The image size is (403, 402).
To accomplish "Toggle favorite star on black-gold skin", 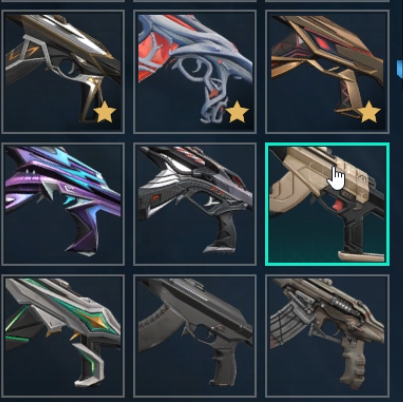I will [105, 113].
